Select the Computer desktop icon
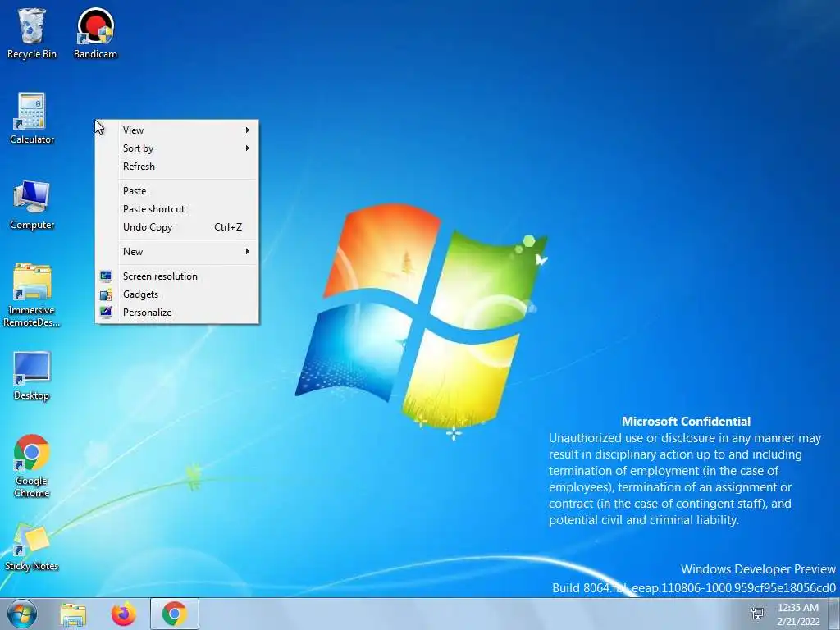Image resolution: width=840 pixels, height=630 pixels. click(x=32, y=204)
